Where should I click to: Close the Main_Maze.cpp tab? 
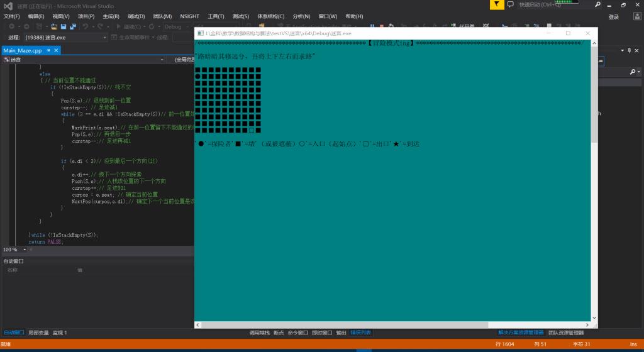point(57,50)
